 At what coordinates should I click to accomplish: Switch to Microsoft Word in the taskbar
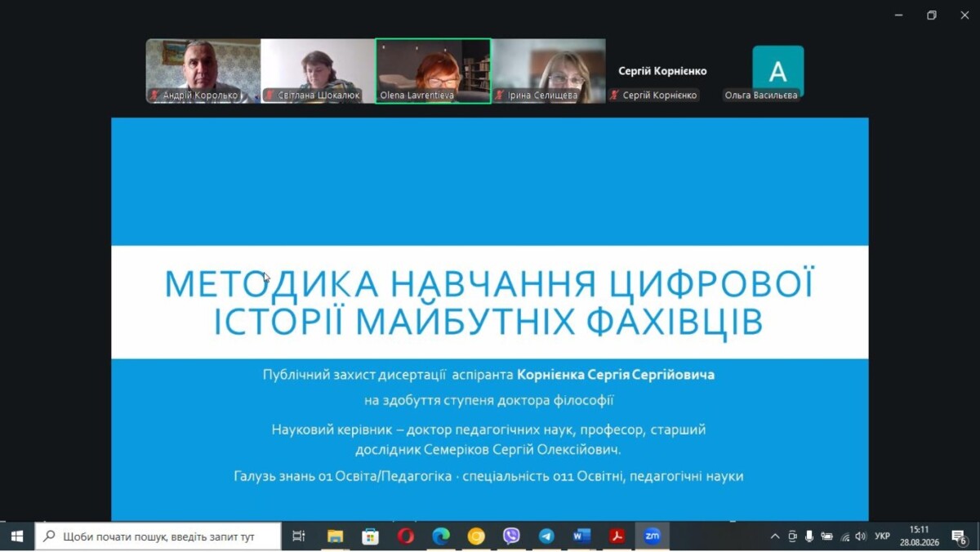tap(581, 536)
